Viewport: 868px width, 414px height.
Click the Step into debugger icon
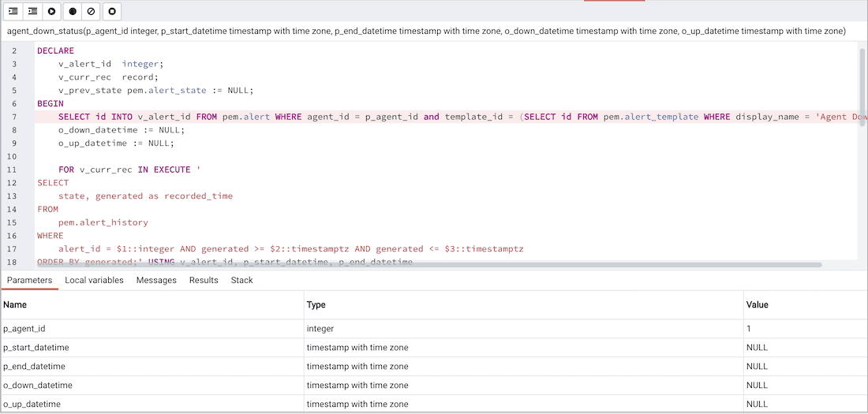coord(13,11)
